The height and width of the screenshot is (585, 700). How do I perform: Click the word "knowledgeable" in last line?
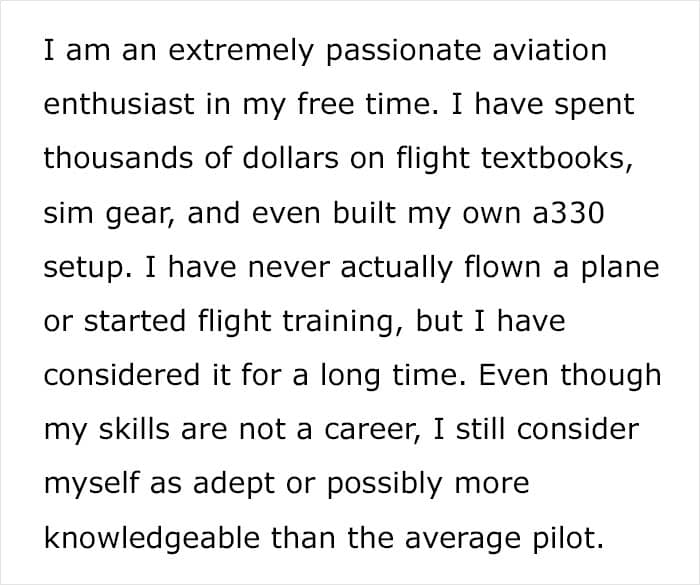pos(152,539)
